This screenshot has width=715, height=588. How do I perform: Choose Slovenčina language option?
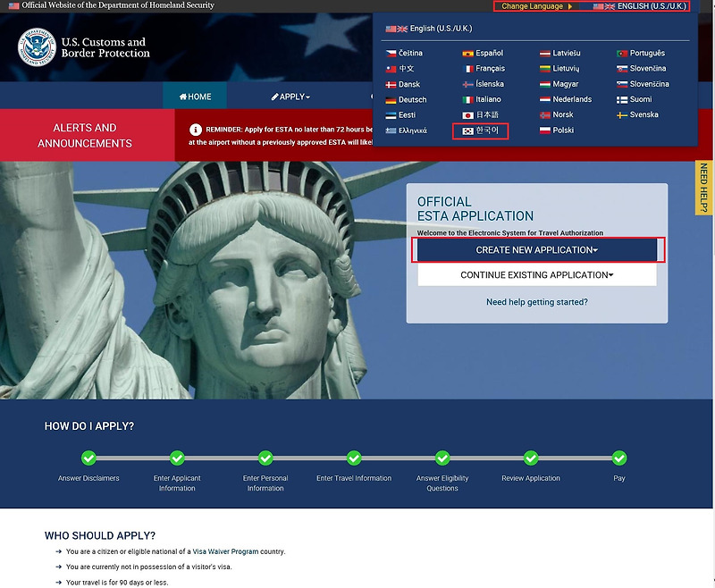(641, 69)
